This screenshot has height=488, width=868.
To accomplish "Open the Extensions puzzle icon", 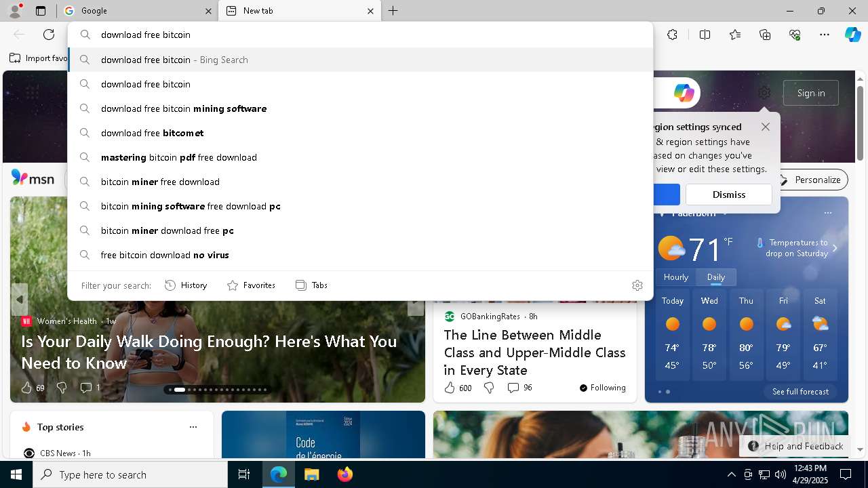I will [672, 35].
